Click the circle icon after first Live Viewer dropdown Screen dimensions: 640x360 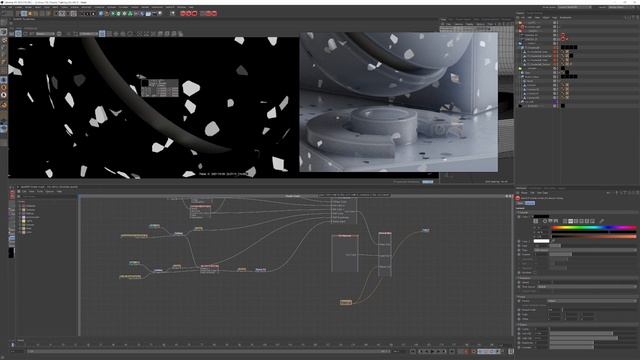(59, 33)
